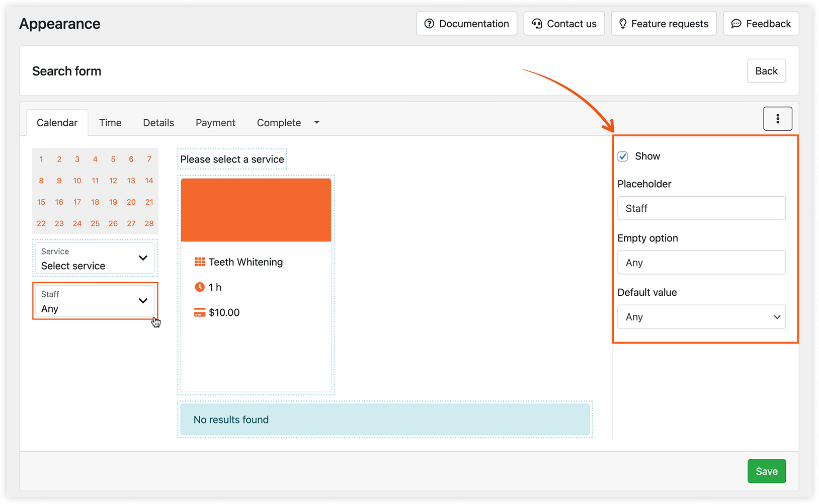The image size is (819, 504).
Task: Click the headset icon next to Contact us
Action: click(x=537, y=23)
